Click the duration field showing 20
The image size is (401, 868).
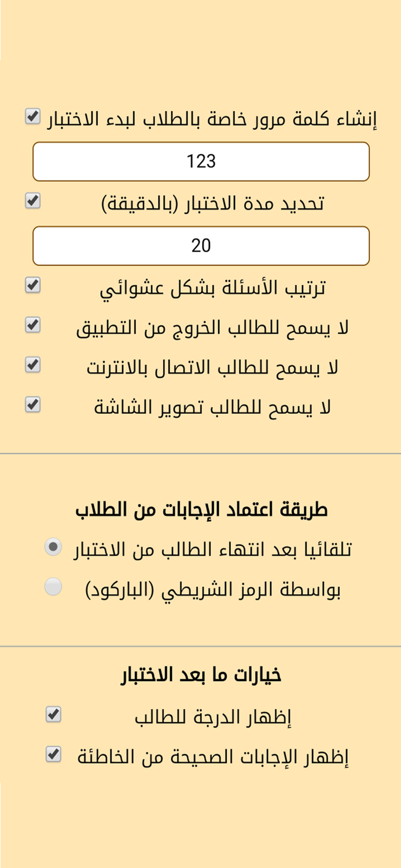click(x=201, y=245)
